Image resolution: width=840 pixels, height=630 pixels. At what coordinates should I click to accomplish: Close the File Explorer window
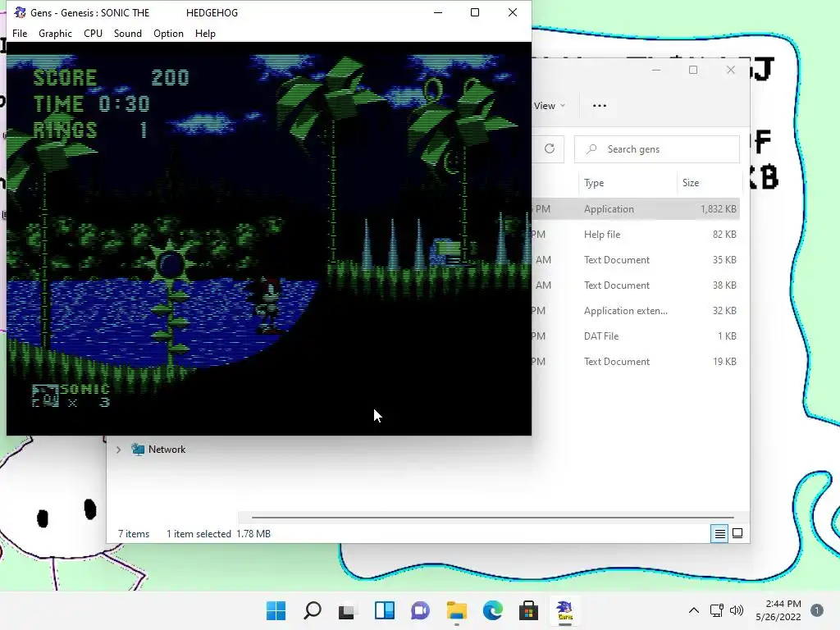(x=731, y=71)
